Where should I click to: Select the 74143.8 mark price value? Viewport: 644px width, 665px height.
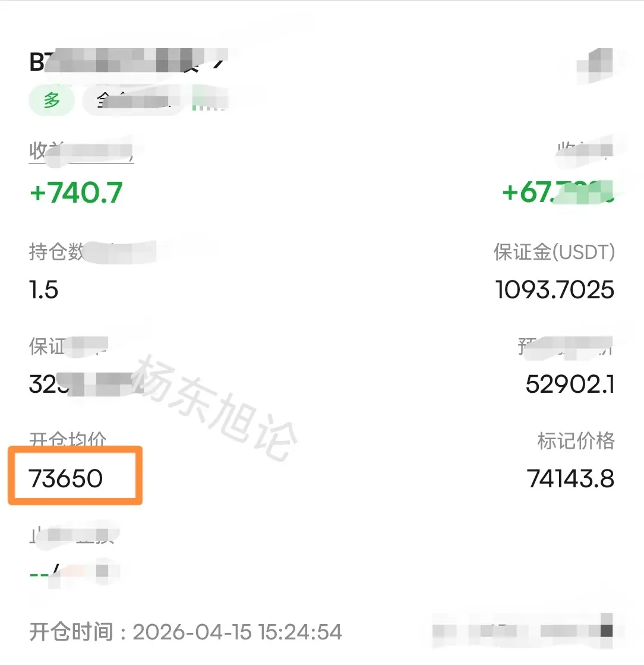click(x=570, y=478)
